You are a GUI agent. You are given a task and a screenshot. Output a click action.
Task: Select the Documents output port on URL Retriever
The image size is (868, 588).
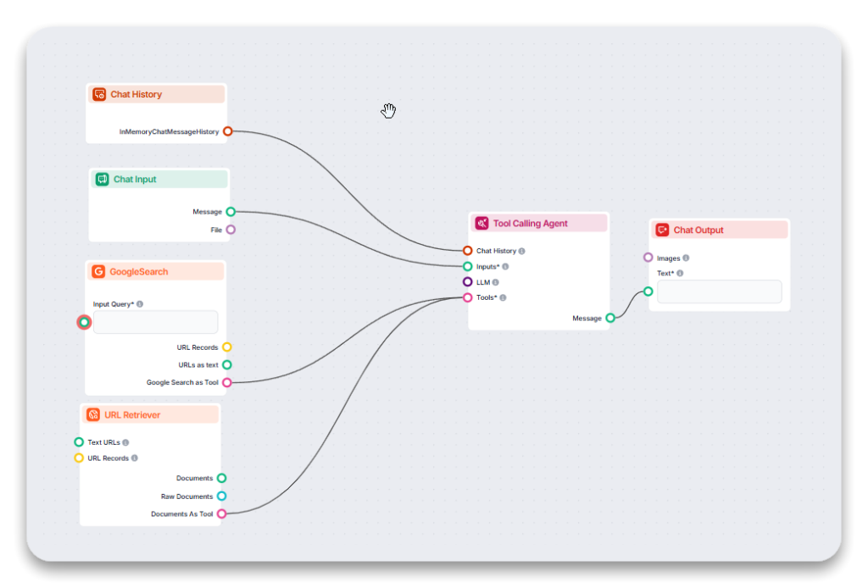(221, 478)
